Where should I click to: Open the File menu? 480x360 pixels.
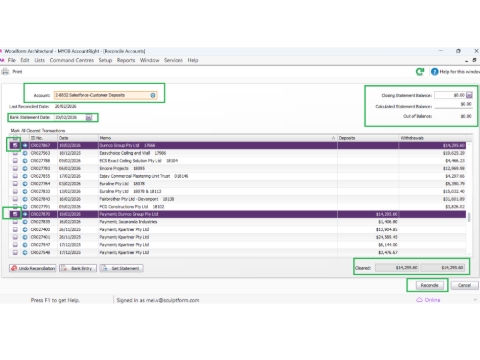(x=12, y=60)
